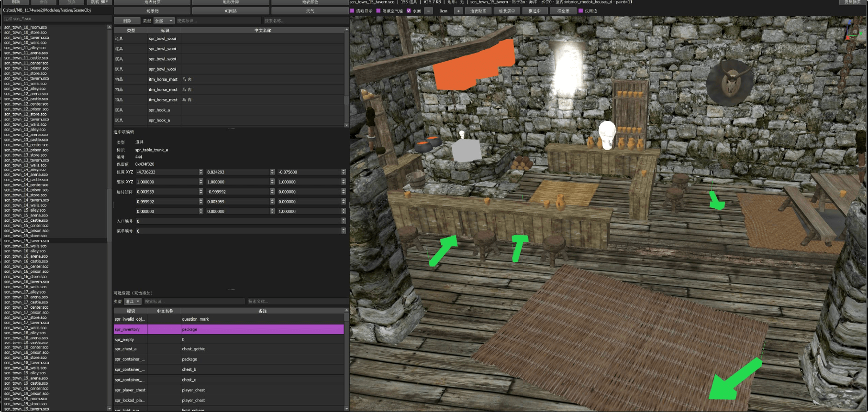Image resolution: width=868 pixels, height=412 pixels.
Task: Click the 搜索名称 field above scene objects
Action: pos(305,21)
